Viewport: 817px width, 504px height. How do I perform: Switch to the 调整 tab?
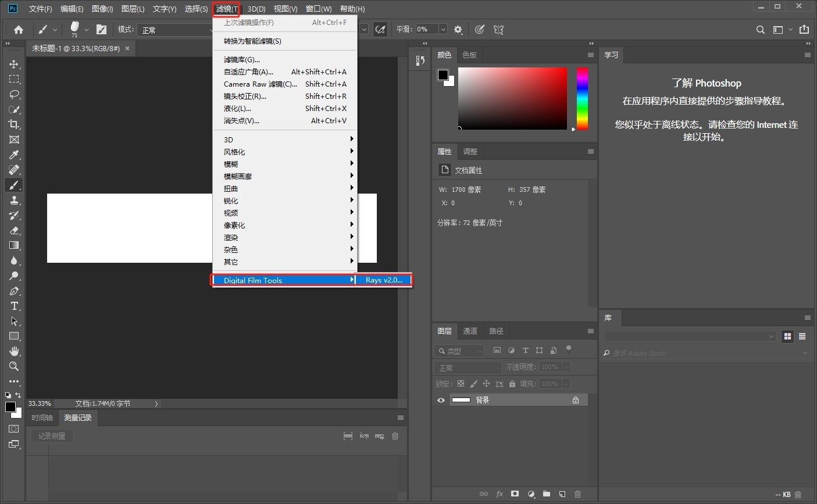(470, 151)
